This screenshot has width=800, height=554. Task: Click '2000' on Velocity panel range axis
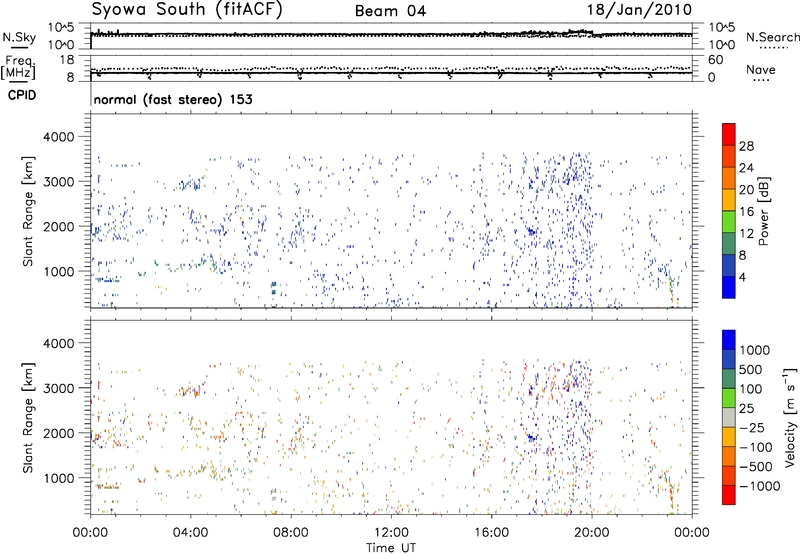(x=59, y=433)
